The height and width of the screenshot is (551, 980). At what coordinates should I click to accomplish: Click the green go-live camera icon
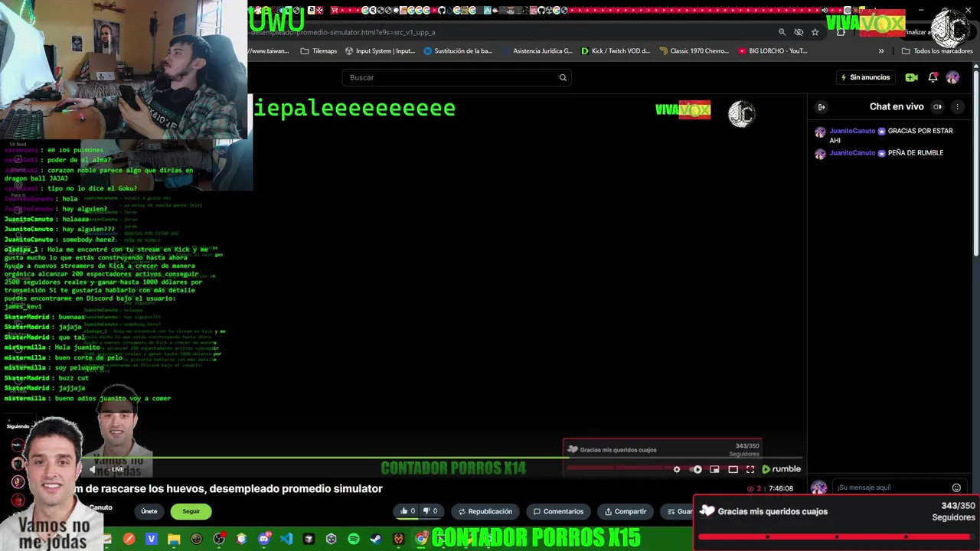coord(911,77)
